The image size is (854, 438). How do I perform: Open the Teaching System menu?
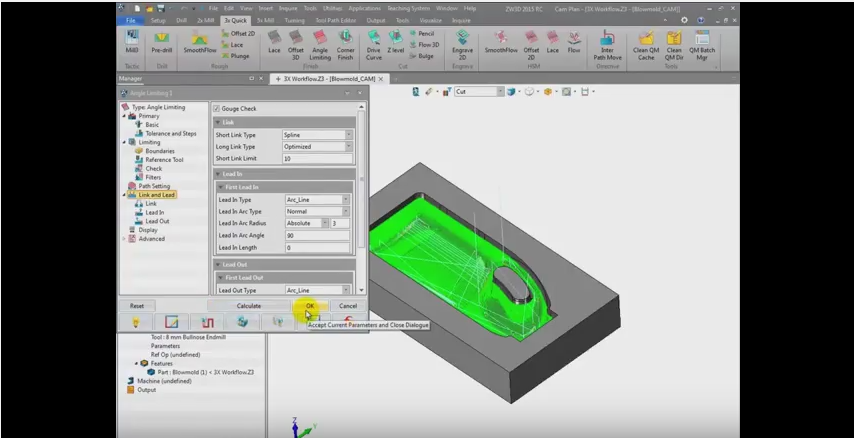(408, 8)
